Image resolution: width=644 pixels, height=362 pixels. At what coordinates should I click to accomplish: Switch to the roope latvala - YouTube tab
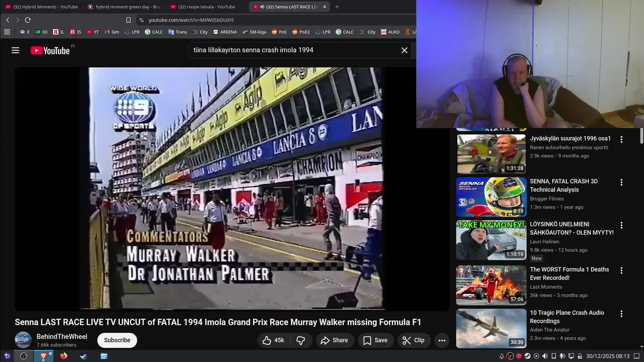click(206, 7)
